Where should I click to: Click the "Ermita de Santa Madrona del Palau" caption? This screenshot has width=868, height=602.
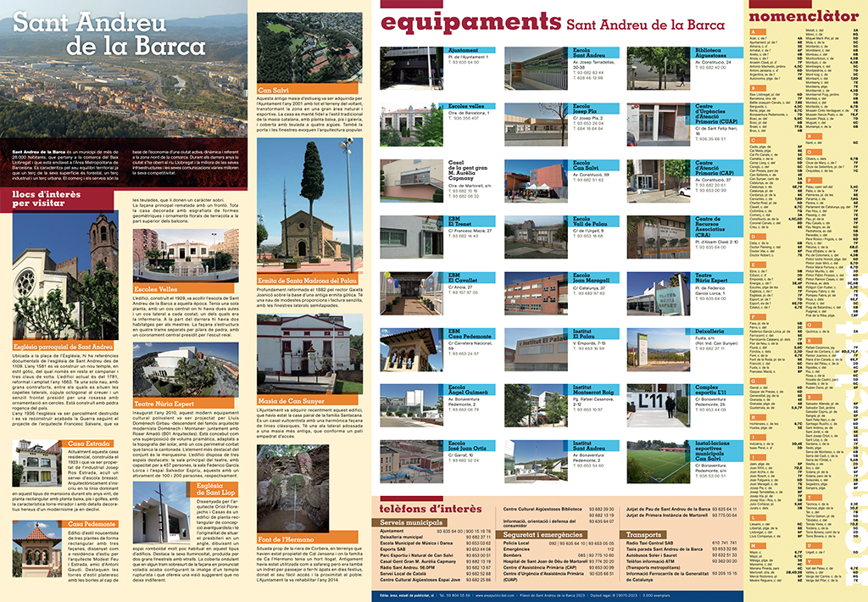click(x=307, y=281)
